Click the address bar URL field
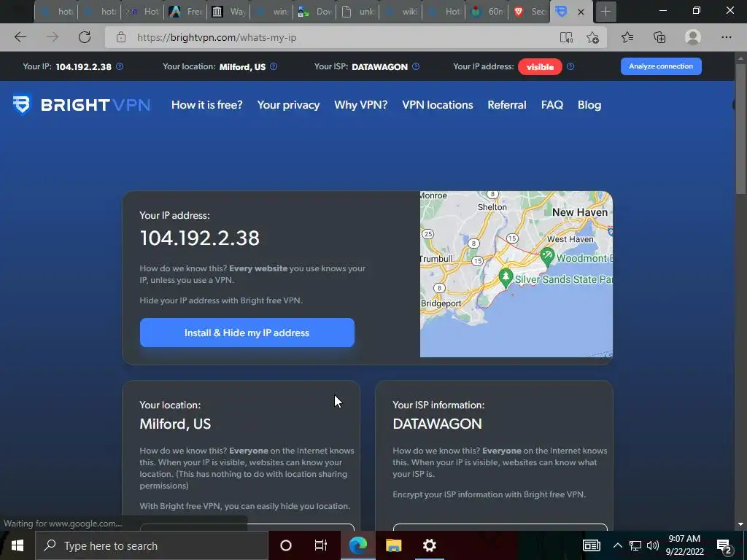The image size is (747, 560). pyautogui.click(x=343, y=38)
